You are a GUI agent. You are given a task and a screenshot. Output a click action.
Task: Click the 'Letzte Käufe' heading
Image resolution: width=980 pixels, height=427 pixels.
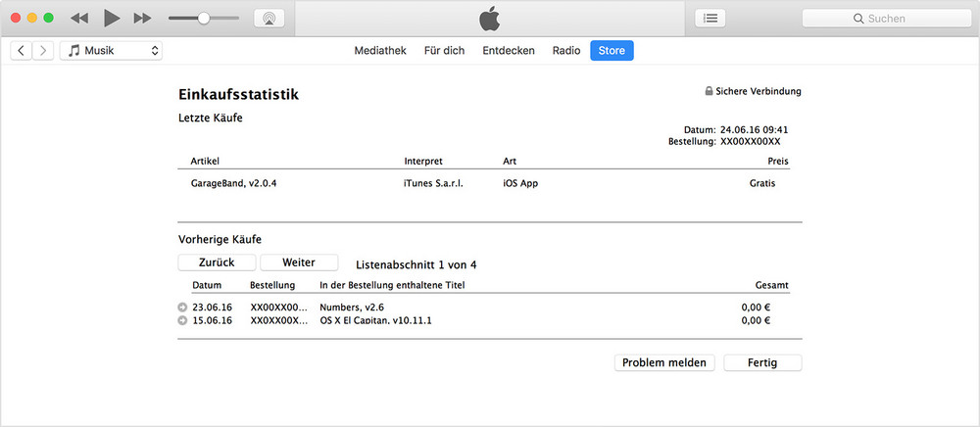pos(211,118)
